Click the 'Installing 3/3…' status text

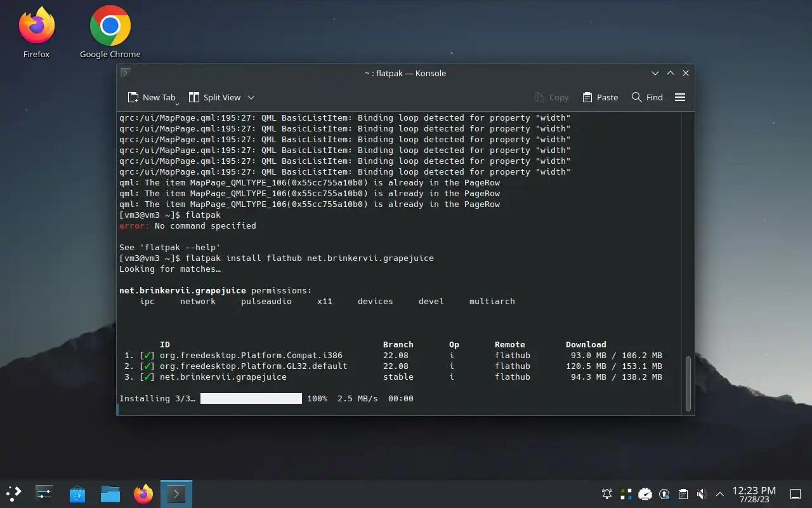157,398
